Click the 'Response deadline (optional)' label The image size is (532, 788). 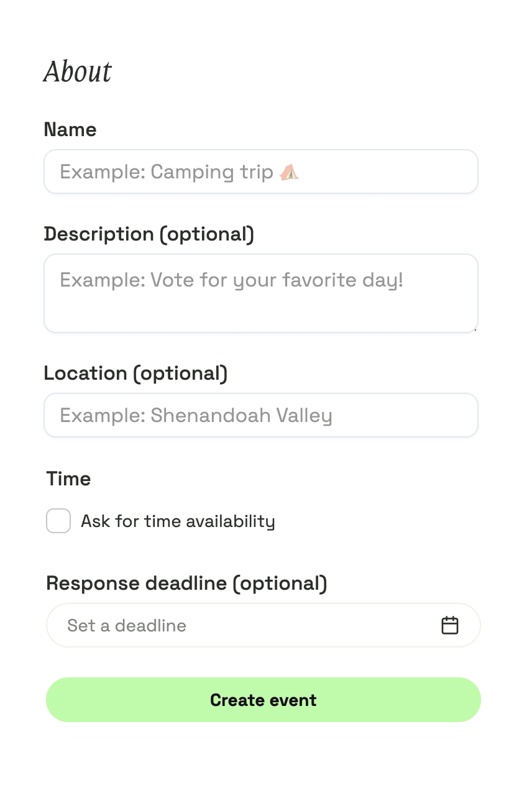coord(186,584)
